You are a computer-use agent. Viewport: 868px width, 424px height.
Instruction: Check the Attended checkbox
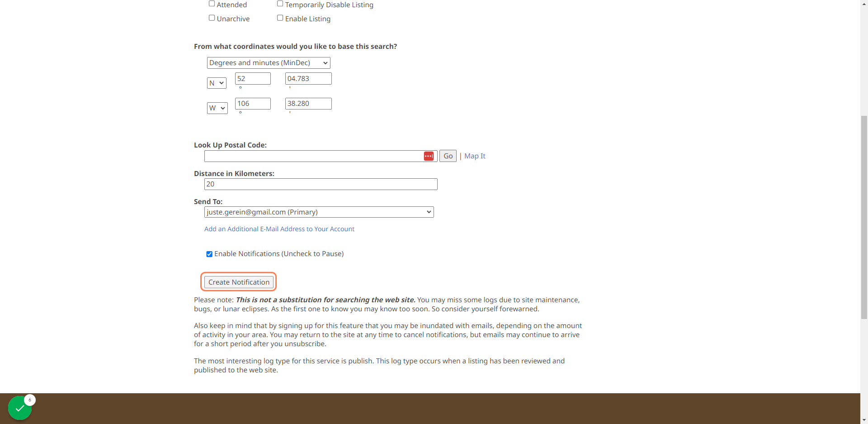tap(212, 4)
